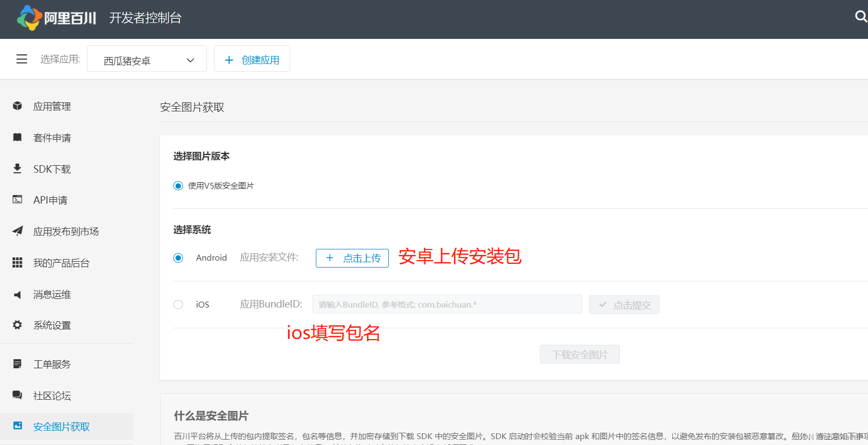868x445 pixels.
Task: Click the plus icon in 创建应用
Action: click(229, 60)
